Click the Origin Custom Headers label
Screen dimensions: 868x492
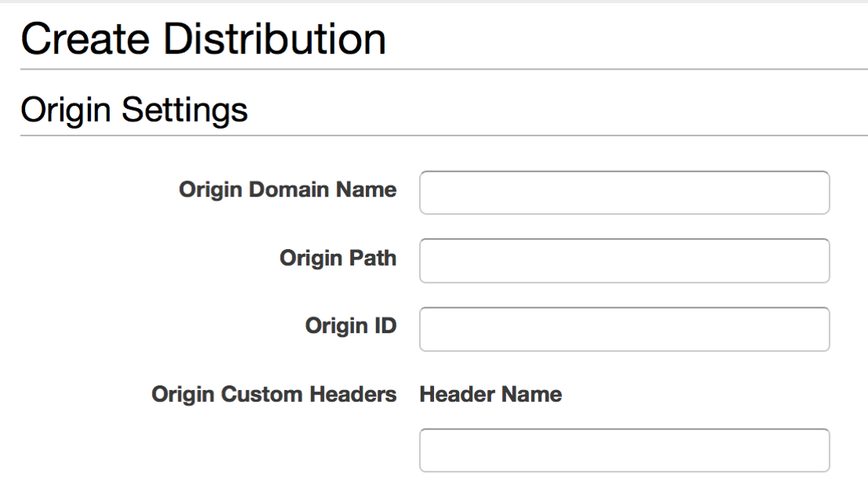point(274,395)
